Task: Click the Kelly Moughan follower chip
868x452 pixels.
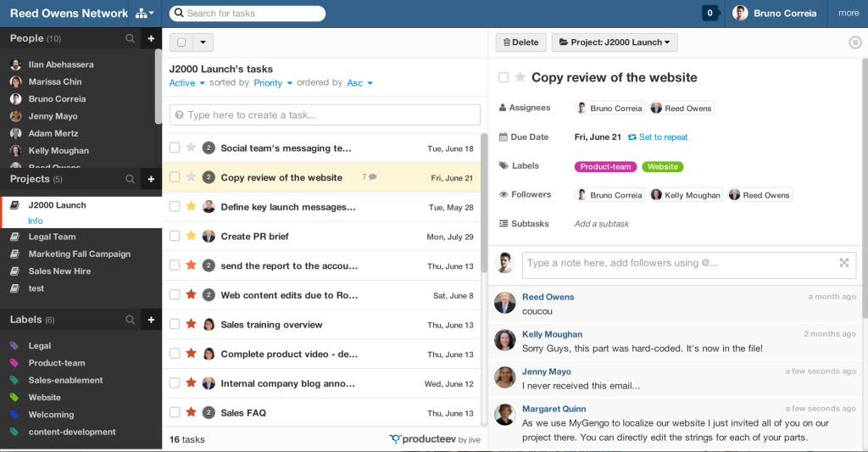Action: (x=685, y=194)
